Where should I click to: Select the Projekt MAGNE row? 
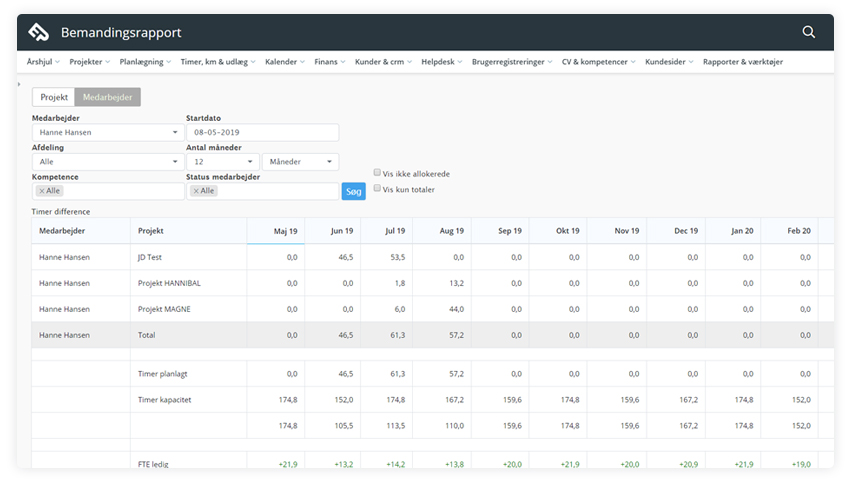click(433, 309)
